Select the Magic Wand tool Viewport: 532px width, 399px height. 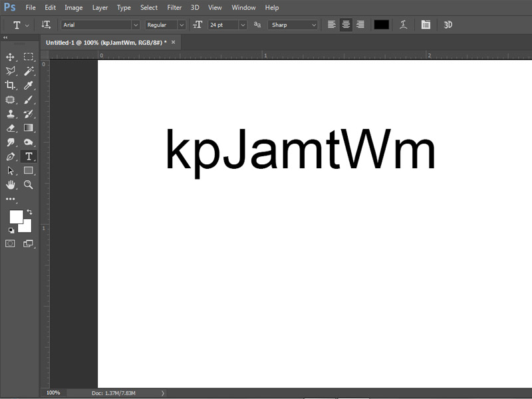coord(29,71)
